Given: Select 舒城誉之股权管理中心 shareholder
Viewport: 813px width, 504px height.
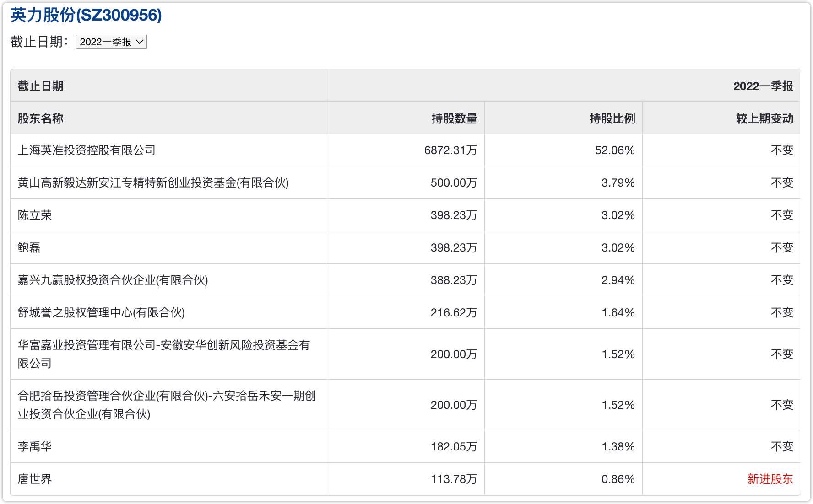Looking at the screenshot, I should click(101, 312).
